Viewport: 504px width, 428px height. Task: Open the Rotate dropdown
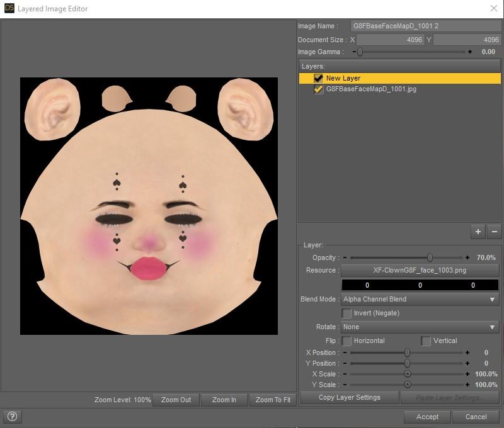(x=420, y=327)
